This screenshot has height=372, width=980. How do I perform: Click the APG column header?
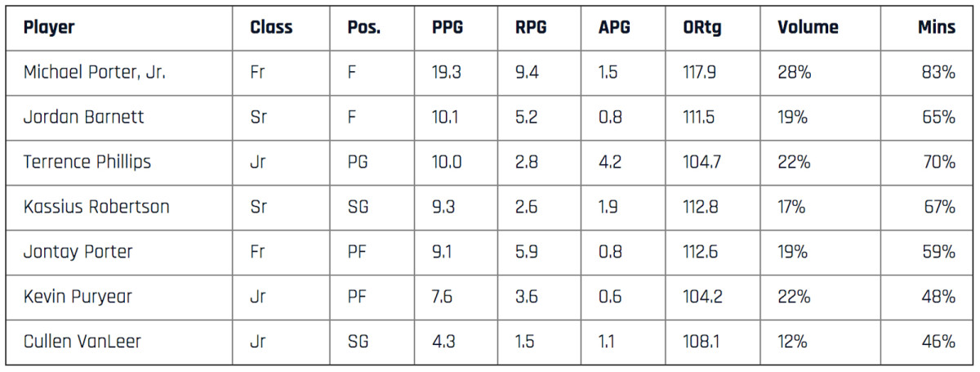[x=614, y=28]
